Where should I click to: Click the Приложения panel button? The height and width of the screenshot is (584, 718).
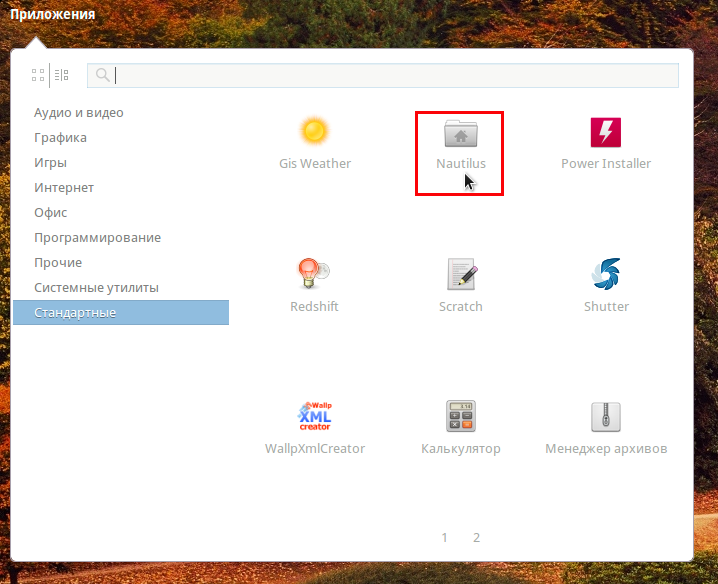(53, 14)
